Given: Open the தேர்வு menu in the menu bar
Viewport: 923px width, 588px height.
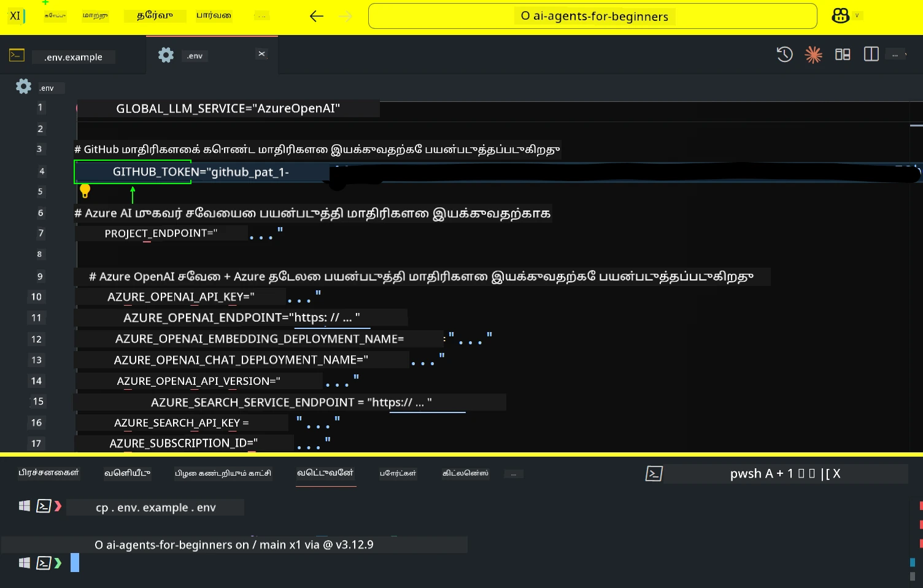Looking at the screenshot, I should (155, 15).
